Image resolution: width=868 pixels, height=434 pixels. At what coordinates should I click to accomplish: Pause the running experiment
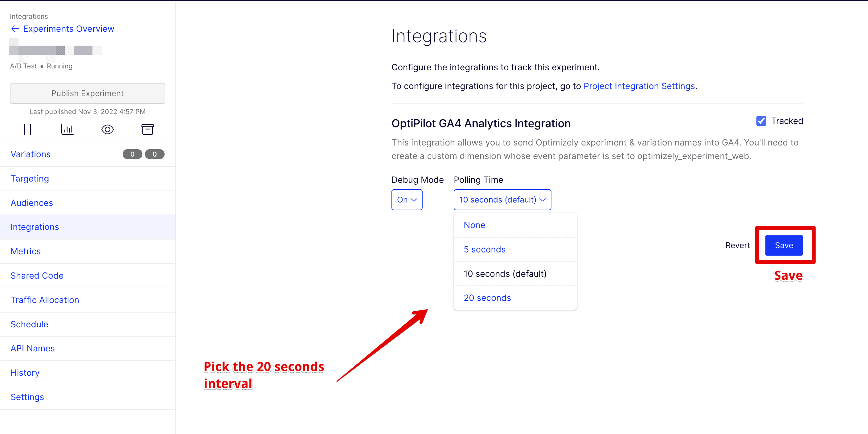[28, 129]
